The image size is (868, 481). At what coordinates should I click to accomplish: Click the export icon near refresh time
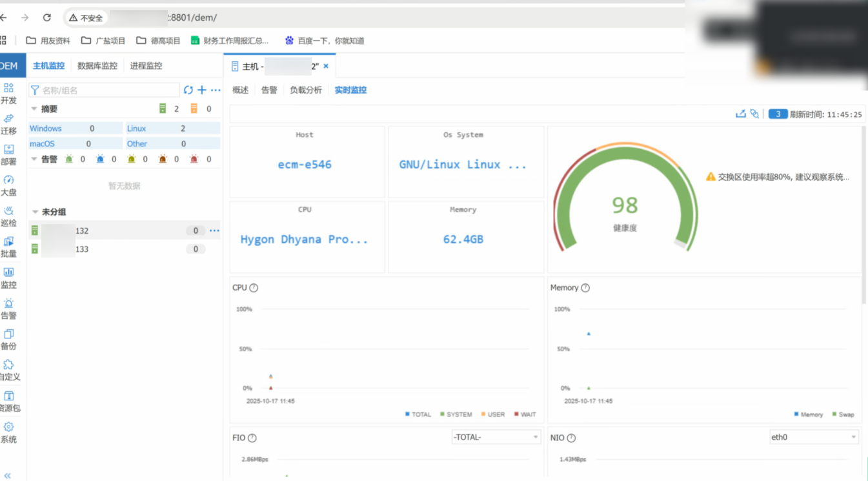(741, 114)
